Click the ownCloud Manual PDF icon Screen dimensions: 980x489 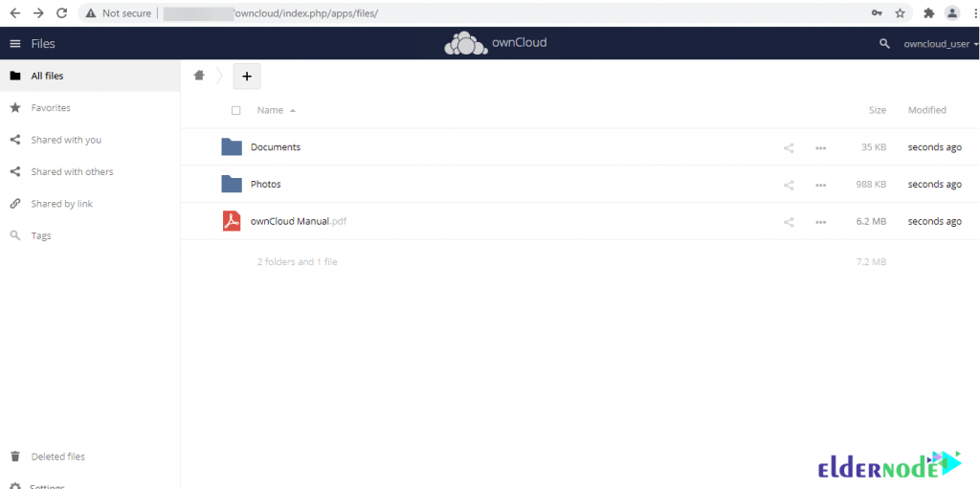(232, 221)
